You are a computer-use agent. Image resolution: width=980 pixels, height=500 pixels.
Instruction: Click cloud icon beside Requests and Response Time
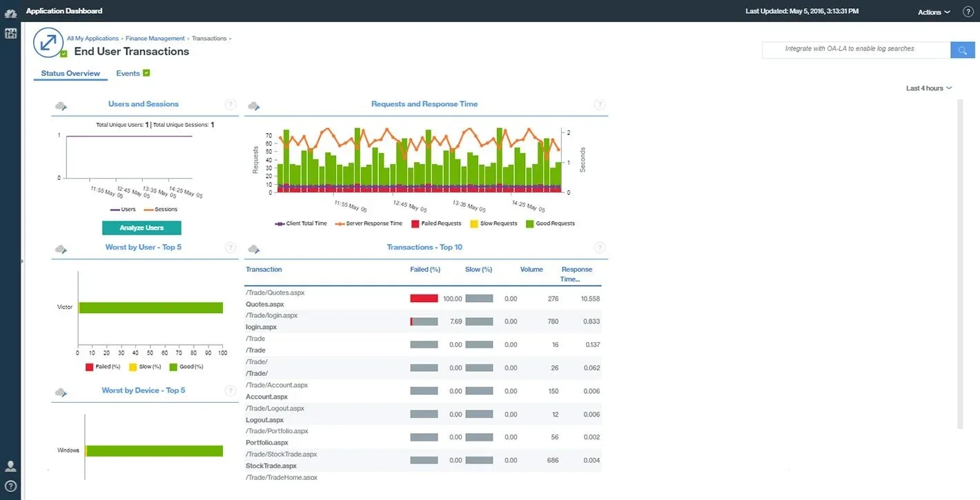[x=253, y=106]
